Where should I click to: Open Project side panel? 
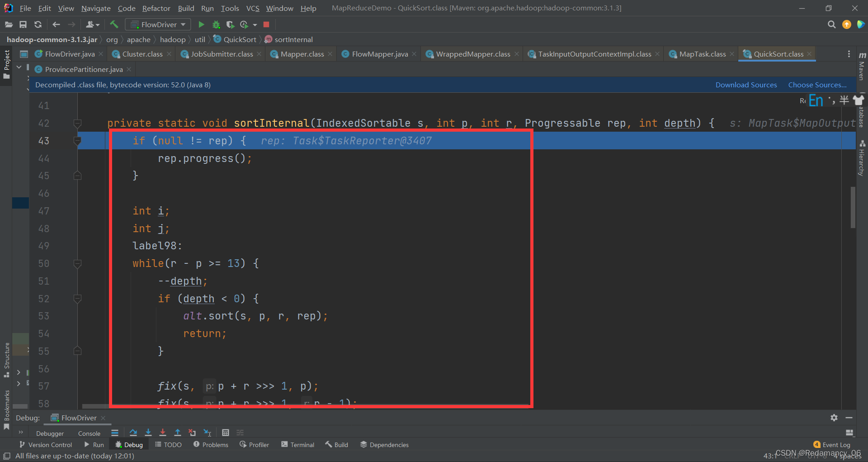[x=6, y=64]
